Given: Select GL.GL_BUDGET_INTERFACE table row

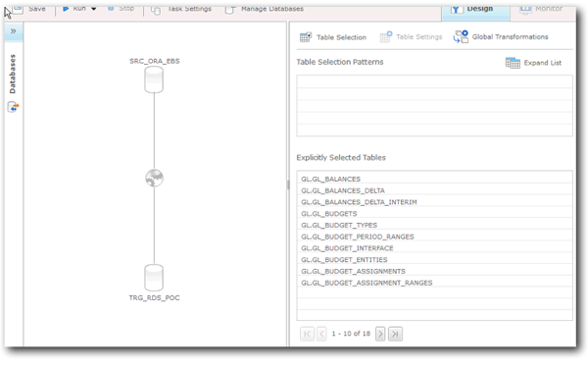Looking at the screenshot, I should 434,248.
